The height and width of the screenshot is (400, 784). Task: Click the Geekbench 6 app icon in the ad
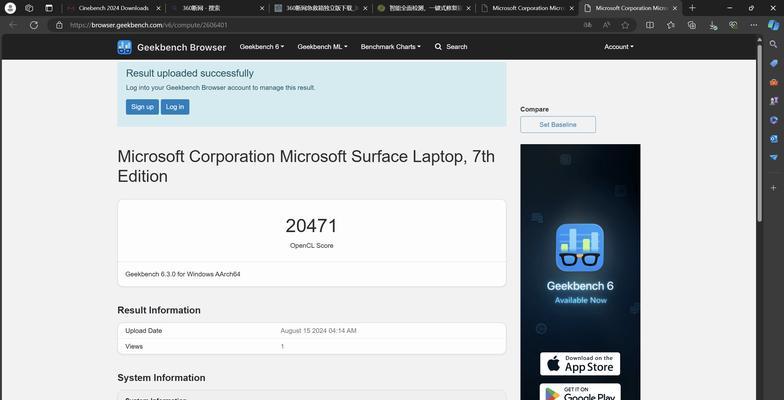pos(580,247)
